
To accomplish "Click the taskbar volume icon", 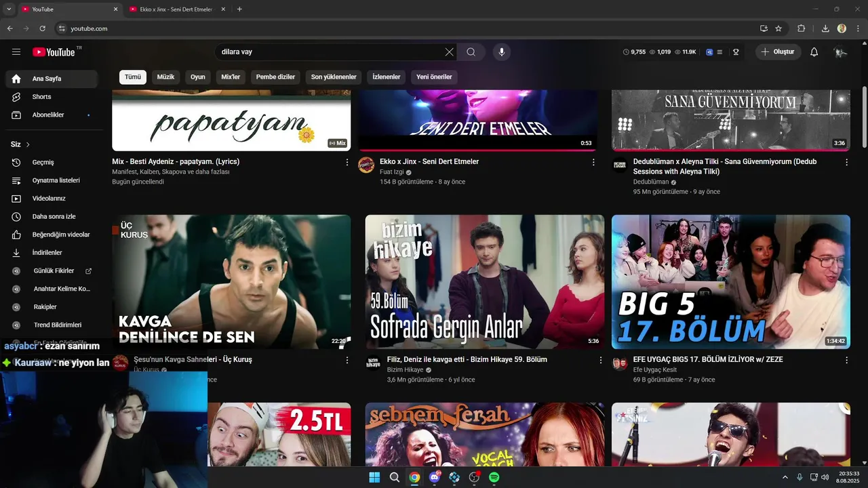I will click(x=825, y=477).
